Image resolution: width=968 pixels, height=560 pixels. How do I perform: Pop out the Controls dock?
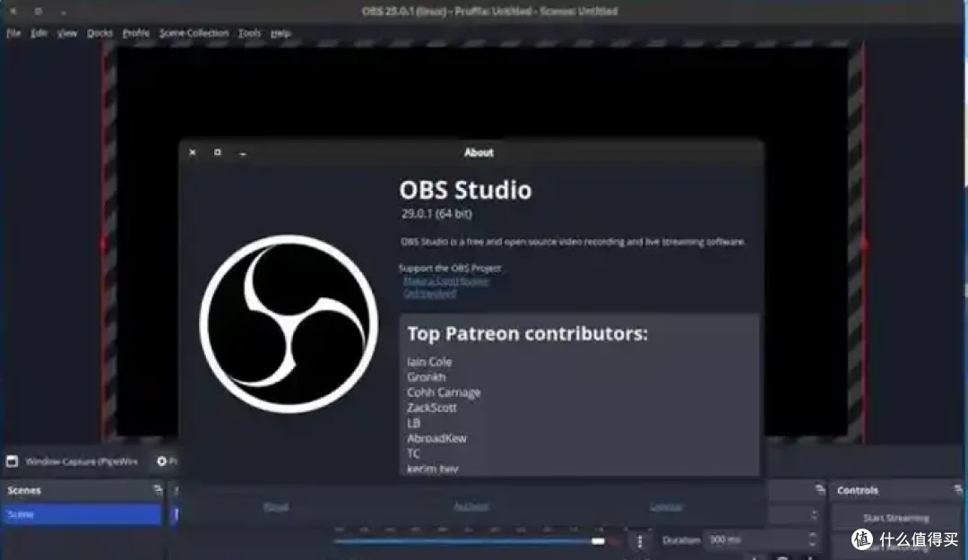(x=957, y=489)
